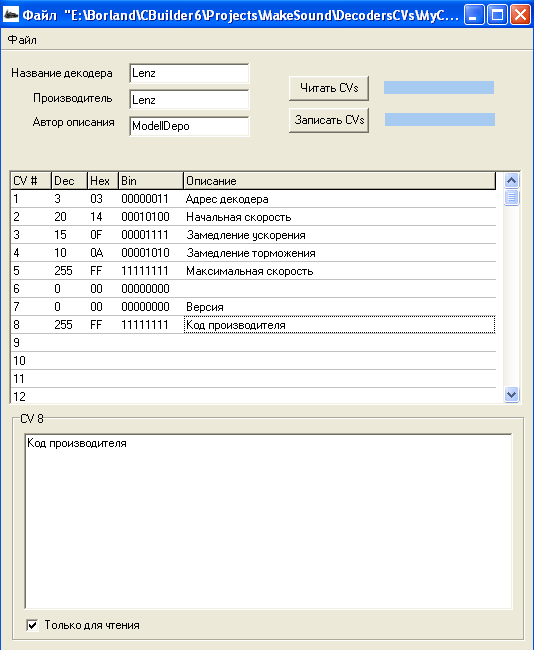Select the Максимальная скорость row
Screen dimensions: 534x650
pyautogui.click(x=253, y=271)
